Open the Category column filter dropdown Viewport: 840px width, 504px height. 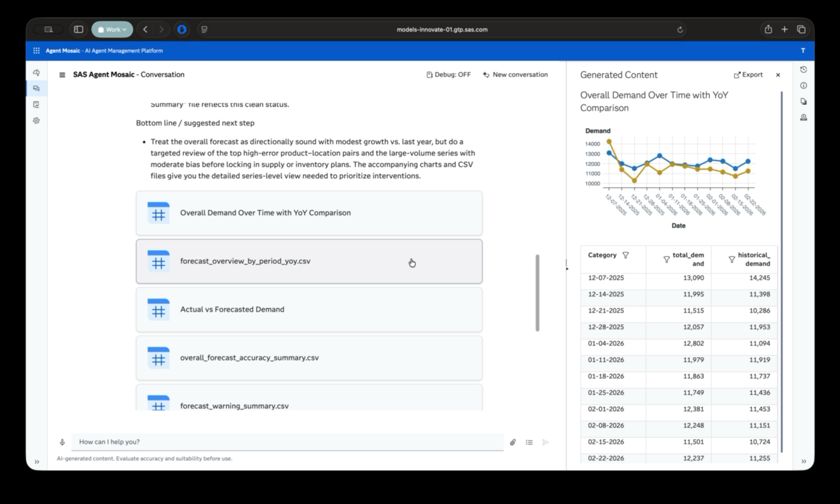click(x=625, y=255)
